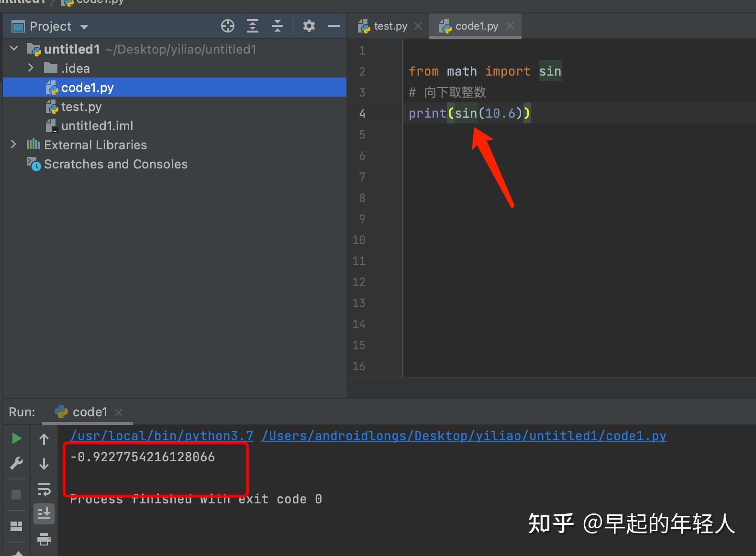Image resolution: width=756 pixels, height=556 pixels.
Task: Select untitled1.iml file
Action: (x=175, y=126)
